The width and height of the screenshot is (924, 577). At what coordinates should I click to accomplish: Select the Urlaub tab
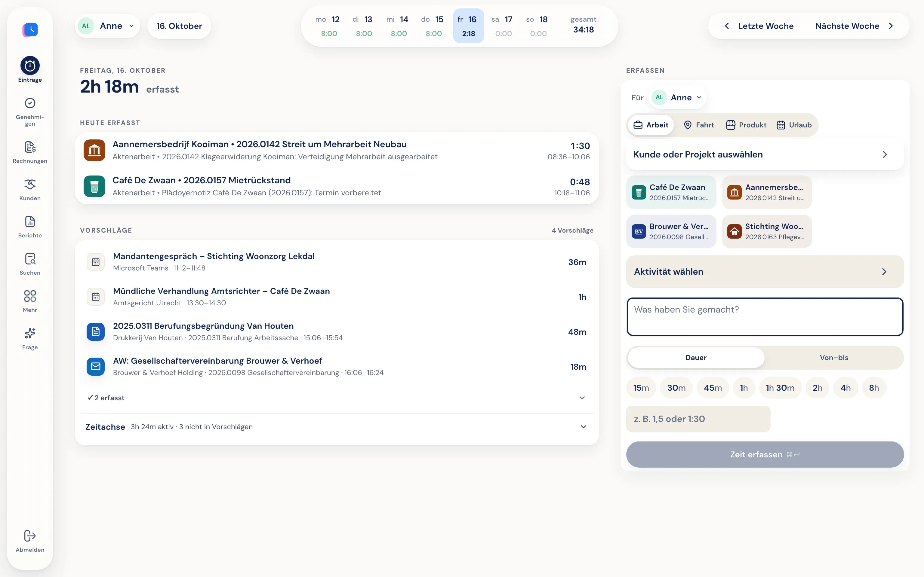pyautogui.click(x=794, y=125)
